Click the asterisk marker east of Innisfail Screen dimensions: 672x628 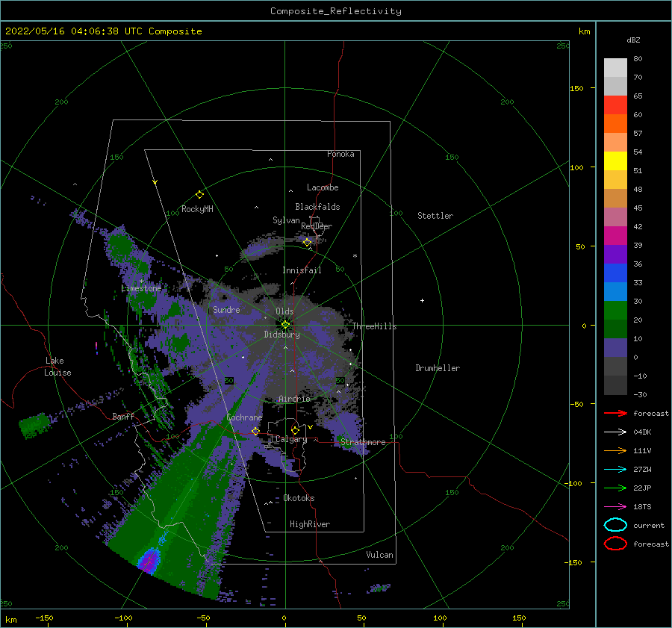(x=355, y=256)
